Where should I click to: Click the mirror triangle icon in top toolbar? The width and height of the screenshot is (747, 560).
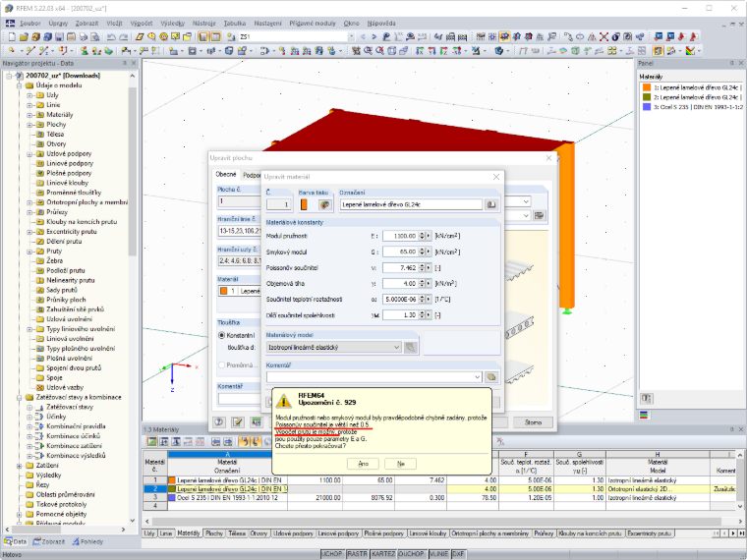pos(592,36)
